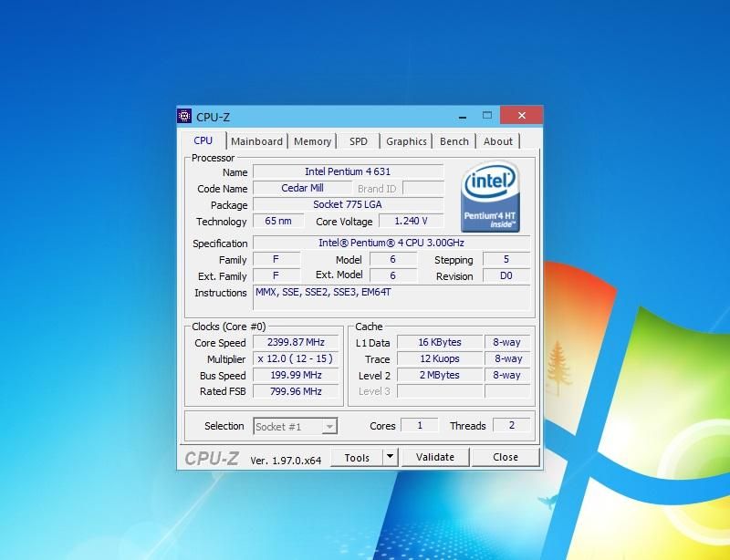This screenshot has width=730, height=560.
Task: Click the Validate button
Action: 435,457
